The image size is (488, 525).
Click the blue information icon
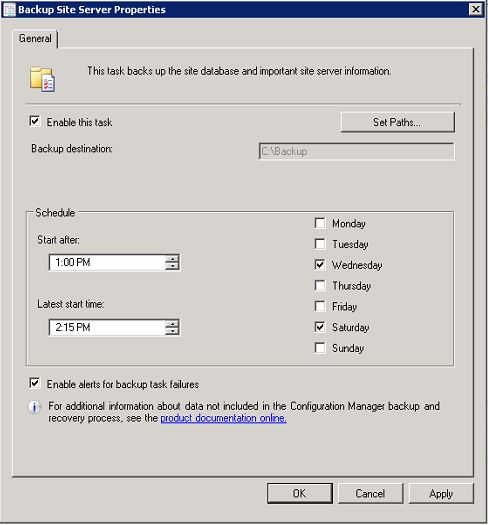click(x=34, y=407)
